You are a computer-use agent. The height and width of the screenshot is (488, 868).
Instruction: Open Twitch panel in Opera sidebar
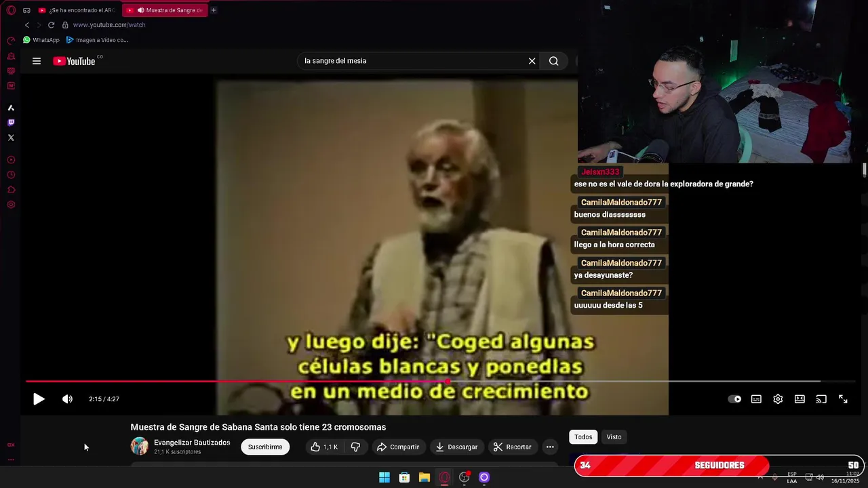coord(11,123)
